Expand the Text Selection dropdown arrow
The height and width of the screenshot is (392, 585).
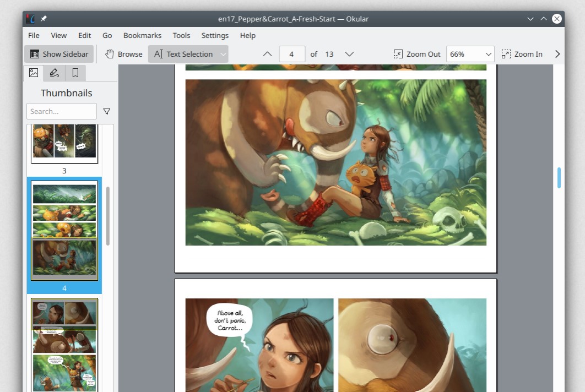coord(223,54)
